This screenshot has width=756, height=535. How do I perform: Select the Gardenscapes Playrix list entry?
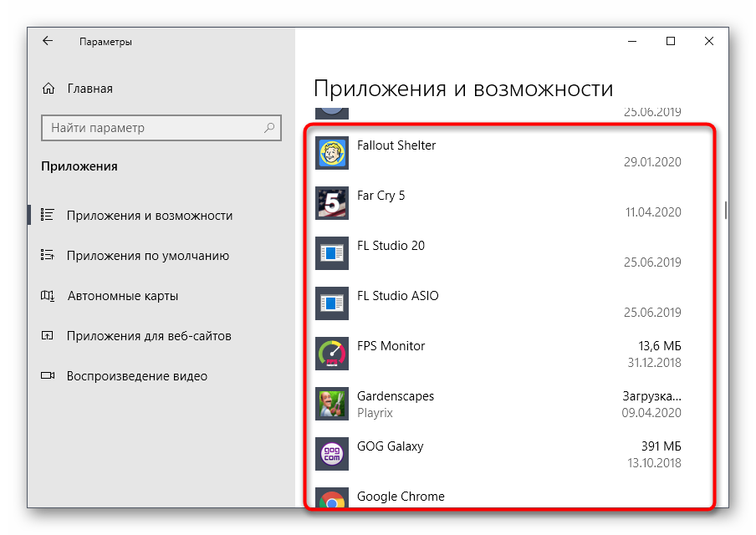coord(502,405)
